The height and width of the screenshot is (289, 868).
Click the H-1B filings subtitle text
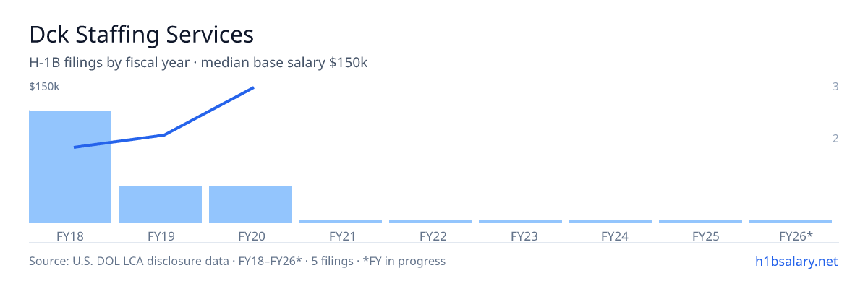pyautogui.click(x=198, y=63)
